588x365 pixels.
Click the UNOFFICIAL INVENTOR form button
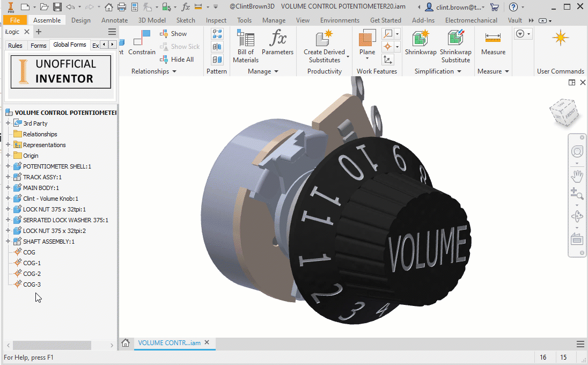coord(60,72)
